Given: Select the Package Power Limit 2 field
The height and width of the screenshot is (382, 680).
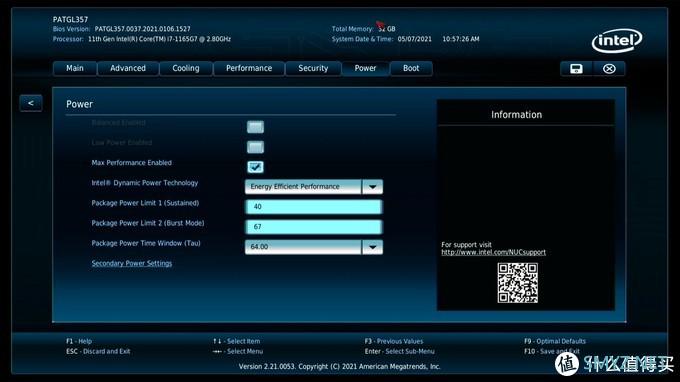Looking at the screenshot, I should coord(314,227).
